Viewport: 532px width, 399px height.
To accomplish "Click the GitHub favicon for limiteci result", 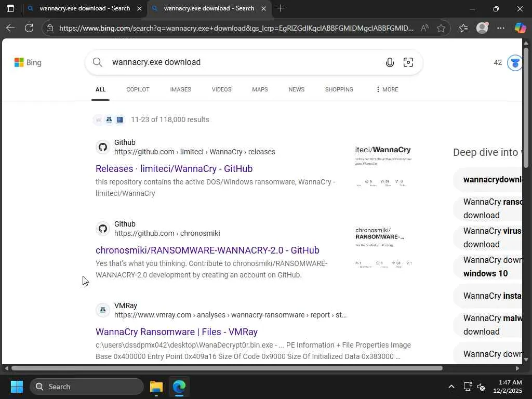I will pos(103,147).
